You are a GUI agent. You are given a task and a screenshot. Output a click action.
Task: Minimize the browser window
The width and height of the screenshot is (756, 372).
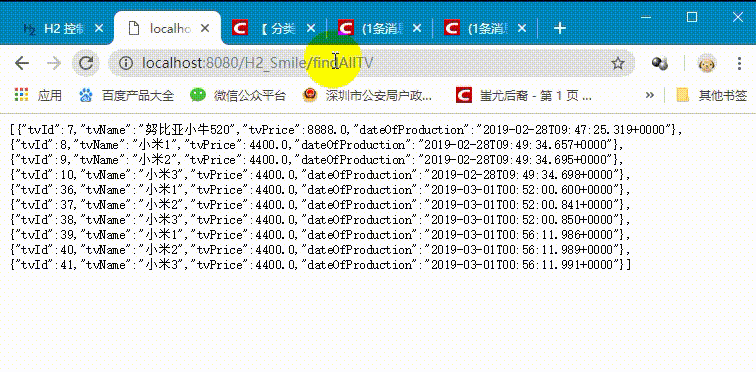(x=647, y=18)
